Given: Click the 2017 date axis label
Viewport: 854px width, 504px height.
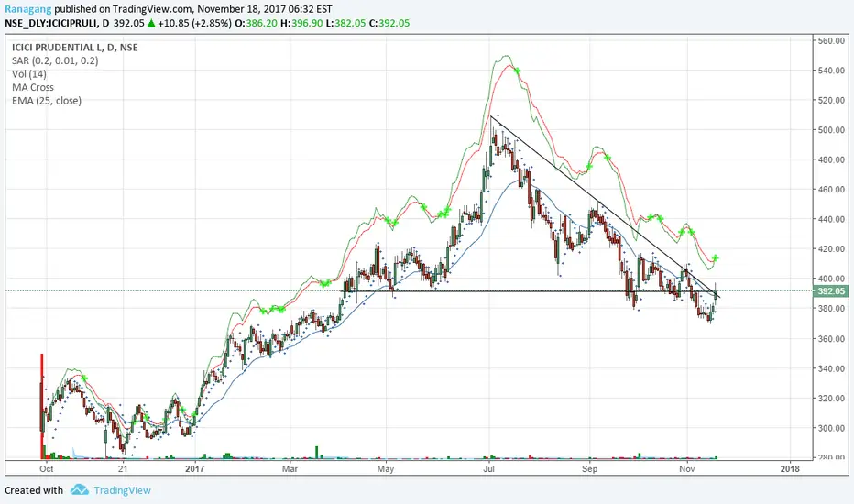Looking at the screenshot, I should point(194,468).
